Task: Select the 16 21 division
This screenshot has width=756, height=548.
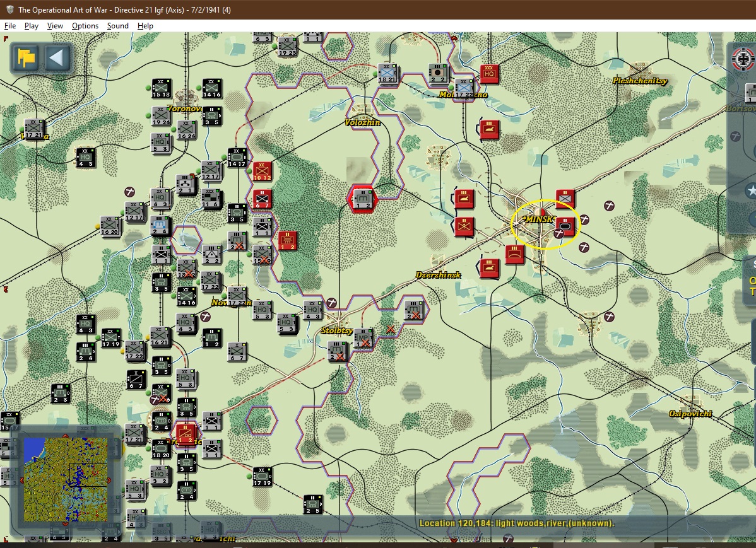Action: tap(160, 336)
